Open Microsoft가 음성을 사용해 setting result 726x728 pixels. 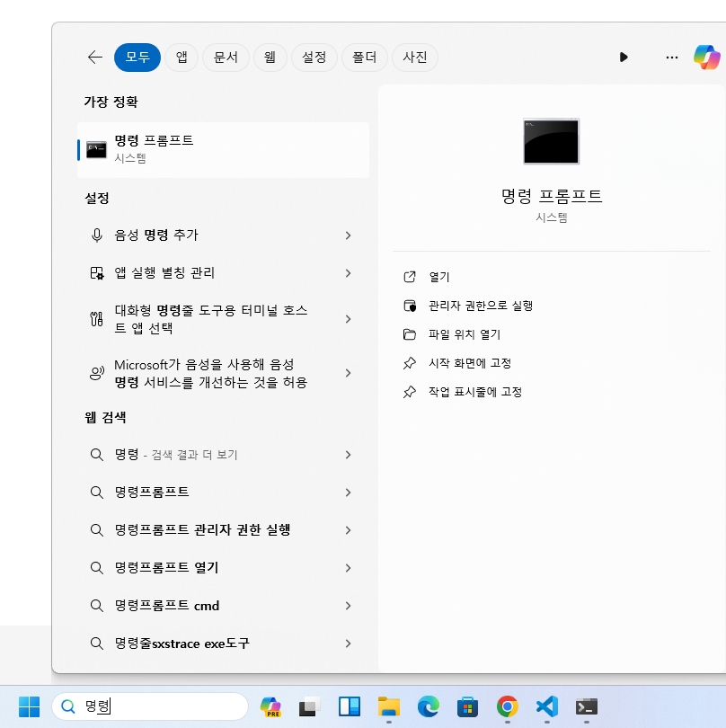223,373
